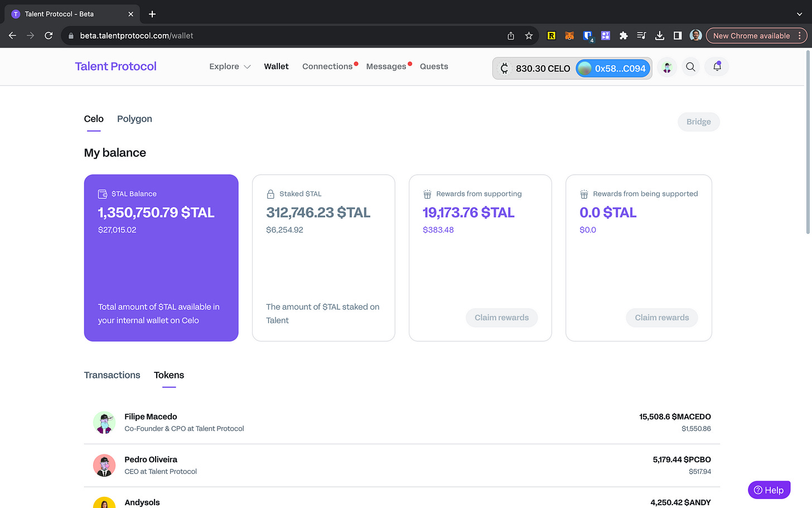Open the downloads icon in Chrome toolbar
The width and height of the screenshot is (812, 508).
point(659,35)
